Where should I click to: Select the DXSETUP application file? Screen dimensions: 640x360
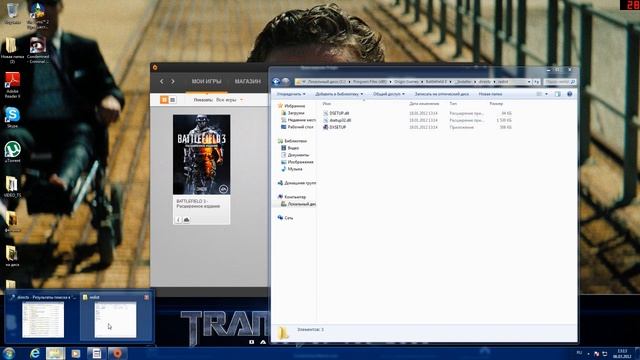click(334, 127)
